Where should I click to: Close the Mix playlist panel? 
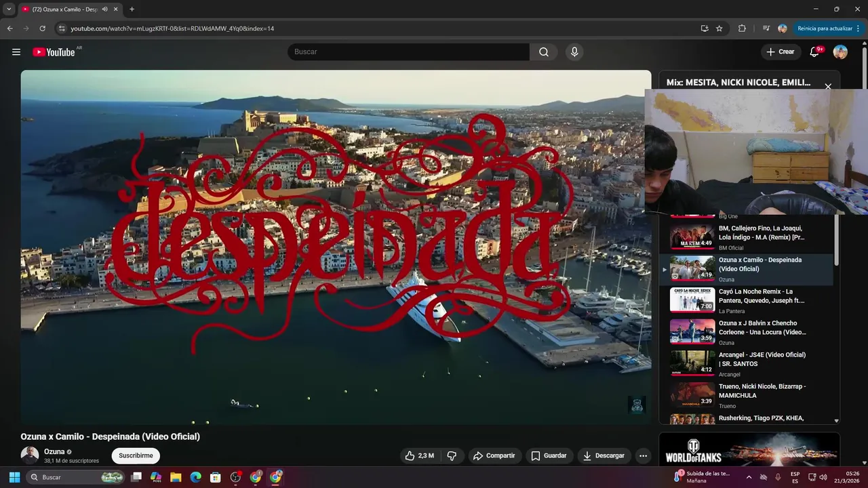(828, 87)
